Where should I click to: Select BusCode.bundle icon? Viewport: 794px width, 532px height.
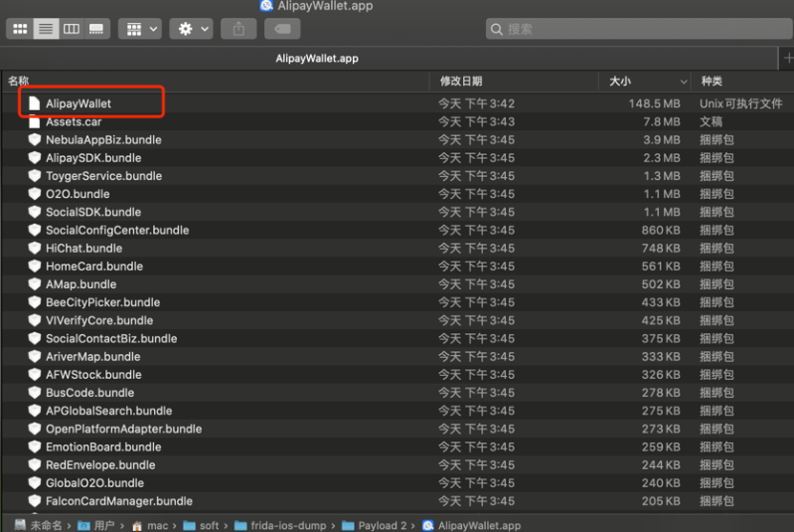pos(34,392)
